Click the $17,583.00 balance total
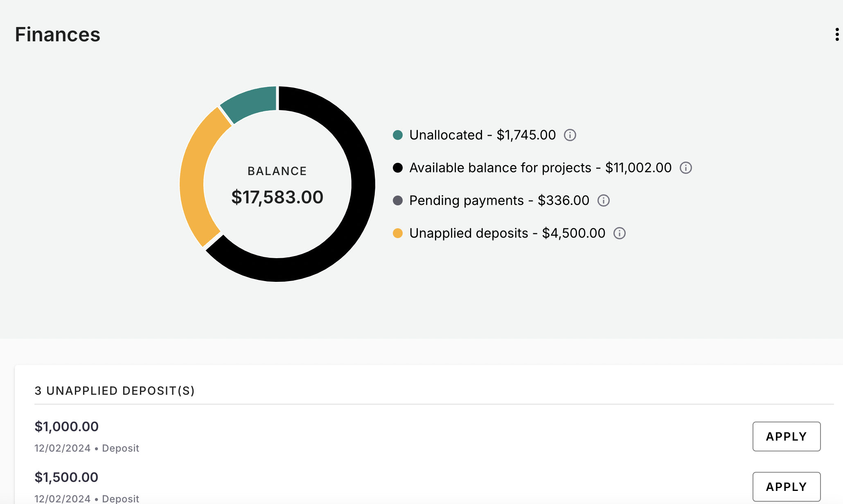Screen dimensions: 843x504 coord(277,197)
